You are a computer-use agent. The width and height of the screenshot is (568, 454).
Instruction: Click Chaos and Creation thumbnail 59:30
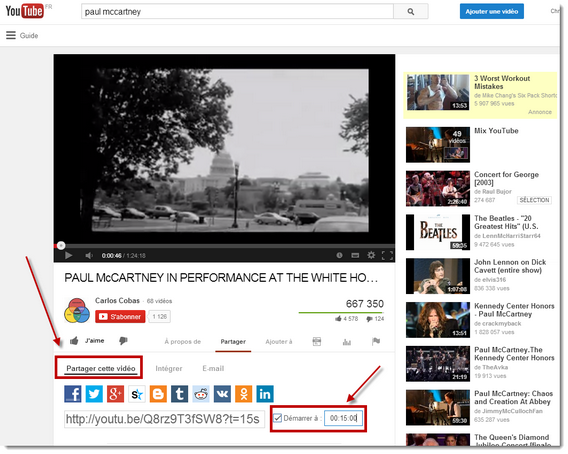coord(438,408)
